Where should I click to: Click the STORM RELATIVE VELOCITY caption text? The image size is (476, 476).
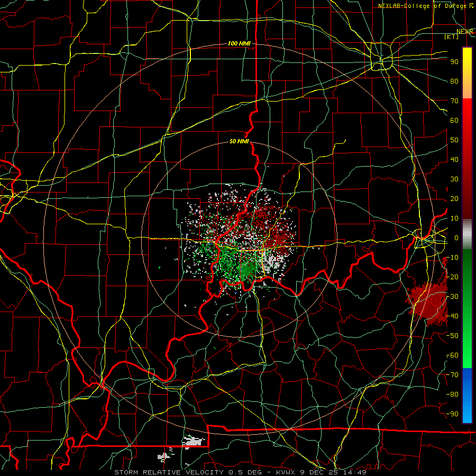pos(169,472)
